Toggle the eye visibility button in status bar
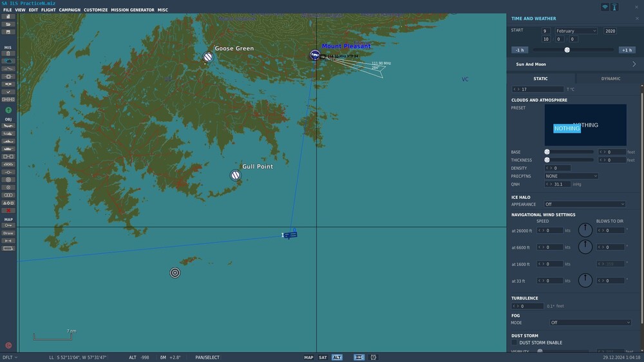 tap(359, 357)
